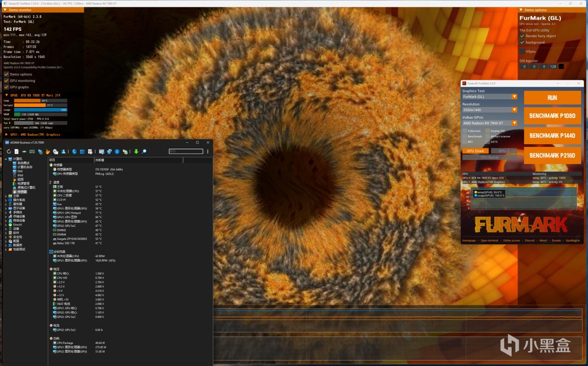This screenshot has height=366, width=588.
Task: Click the black OSI bgcolor swatch
Action: click(x=561, y=67)
